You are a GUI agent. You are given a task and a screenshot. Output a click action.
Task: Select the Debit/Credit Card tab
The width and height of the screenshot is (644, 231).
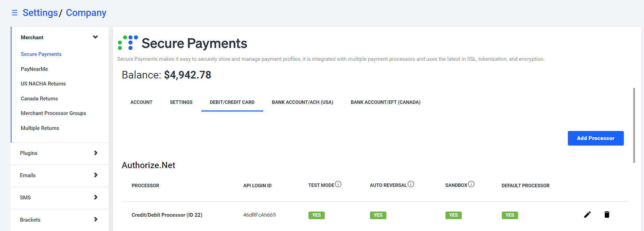point(232,102)
